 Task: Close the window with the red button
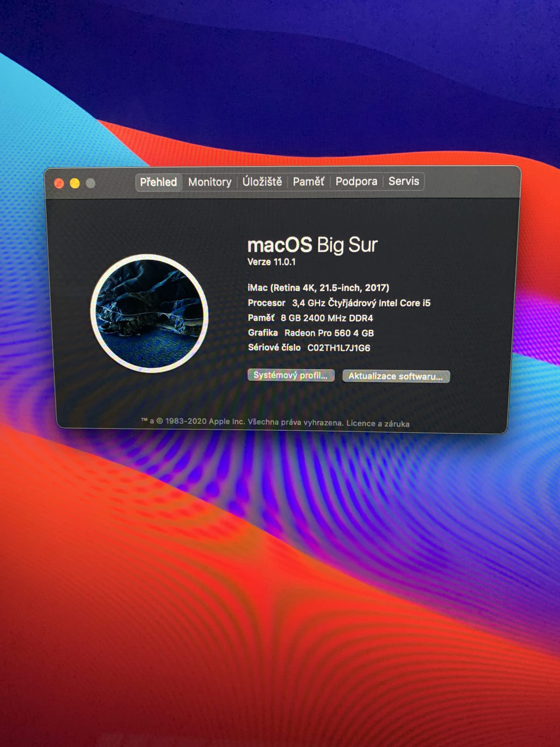pyautogui.click(x=59, y=183)
